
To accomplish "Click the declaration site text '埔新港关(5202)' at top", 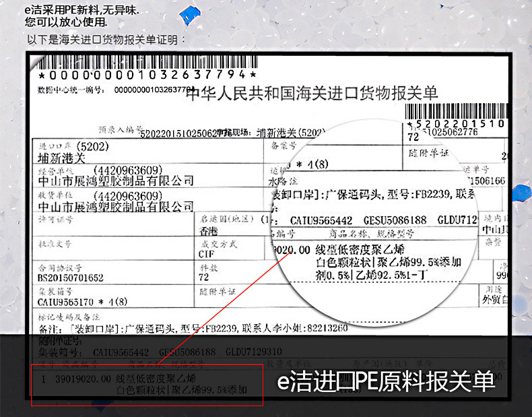I will pos(291,133).
